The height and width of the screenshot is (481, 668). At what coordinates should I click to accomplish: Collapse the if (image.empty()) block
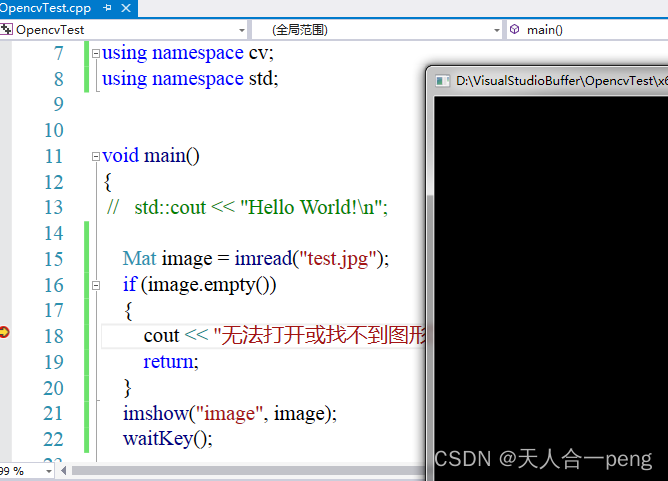(x=96, y=285)
